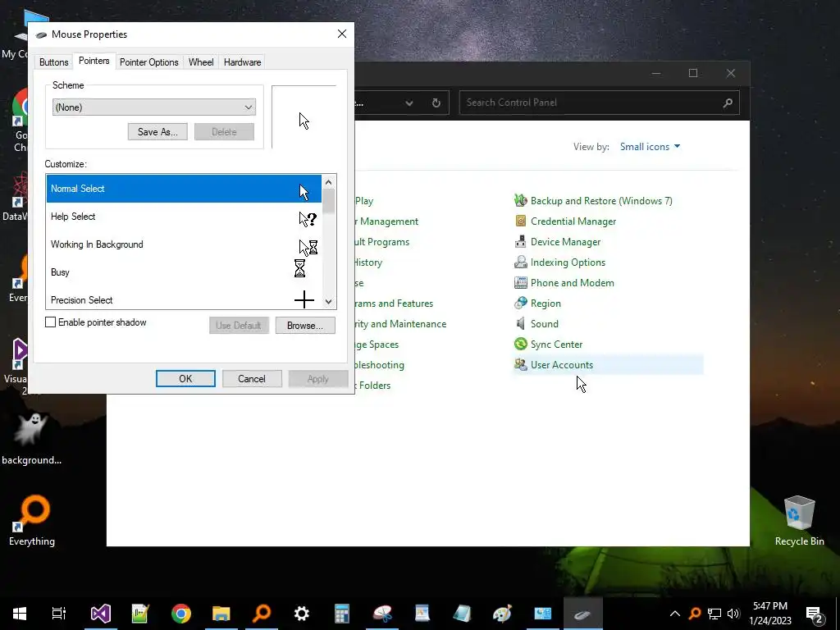Screen dimensions: 840x630
Task: Switch to the Wheel tab
Action: click(201, 62)
